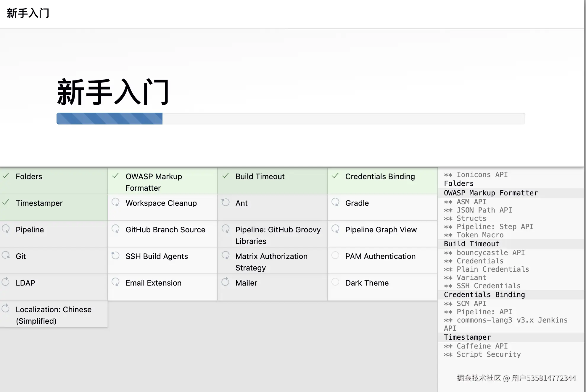Click the empty circle beside PAM Authentication
The width and height of the screenshot is (586, 392).
click(x=335, y=255)
